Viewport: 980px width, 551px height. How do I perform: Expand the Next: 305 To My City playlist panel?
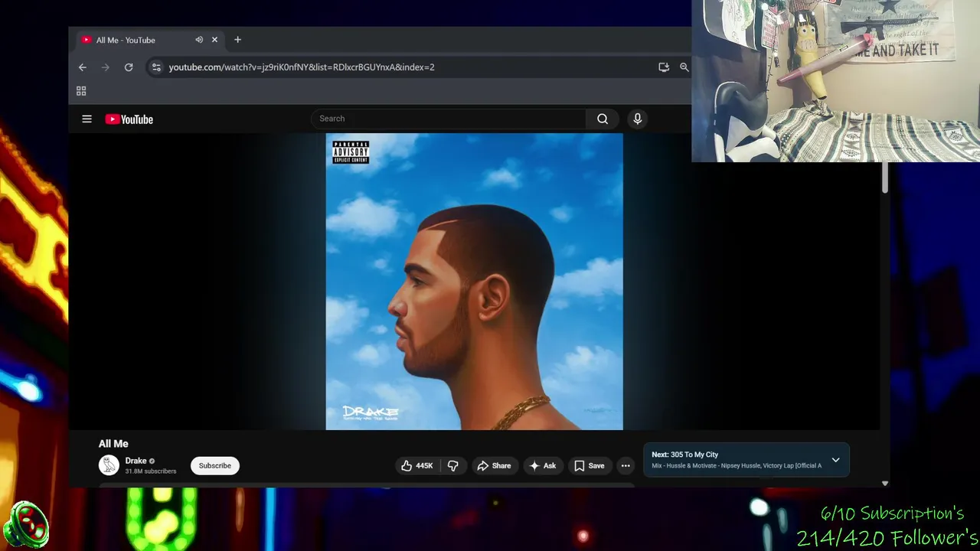pyautogui.click(x=835, y=460)
